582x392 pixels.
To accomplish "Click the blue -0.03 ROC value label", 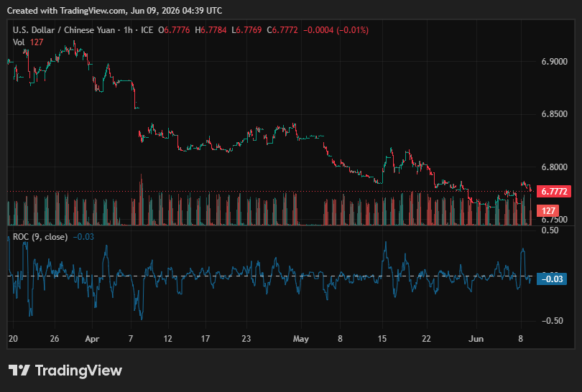I will (x=552, y=279).
